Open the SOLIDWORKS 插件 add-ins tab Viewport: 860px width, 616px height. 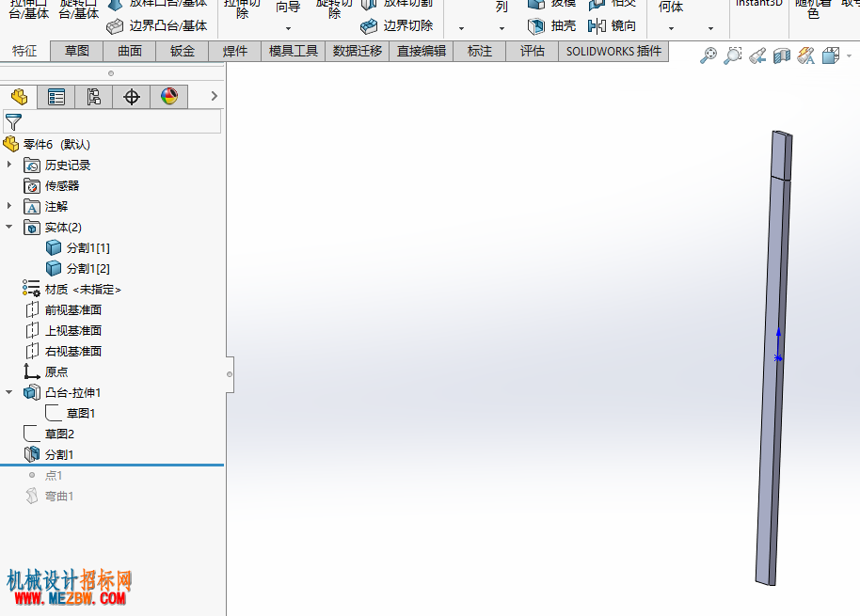pyautogui.click(x=613, y=52)
